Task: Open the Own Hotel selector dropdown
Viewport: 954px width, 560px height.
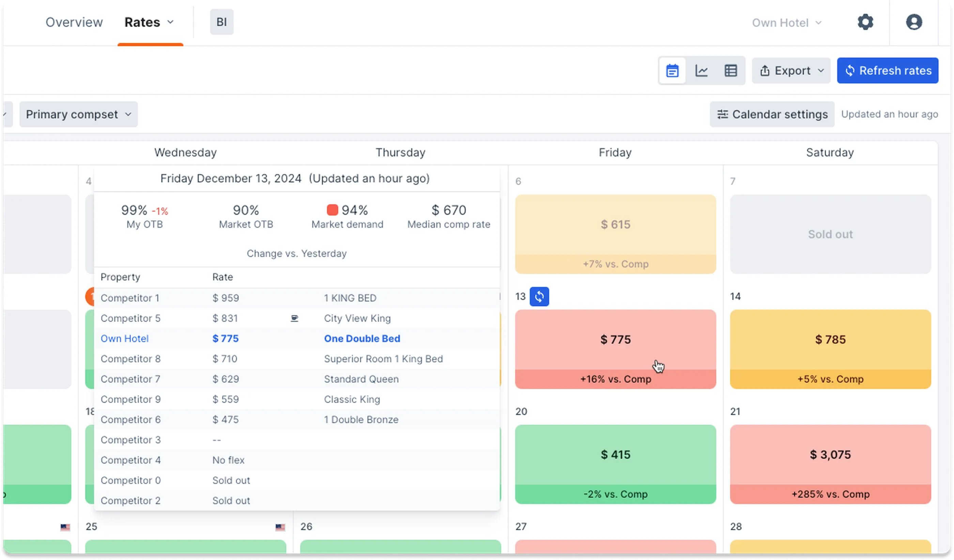Action: pyautogui.click(x=786, y=23)
